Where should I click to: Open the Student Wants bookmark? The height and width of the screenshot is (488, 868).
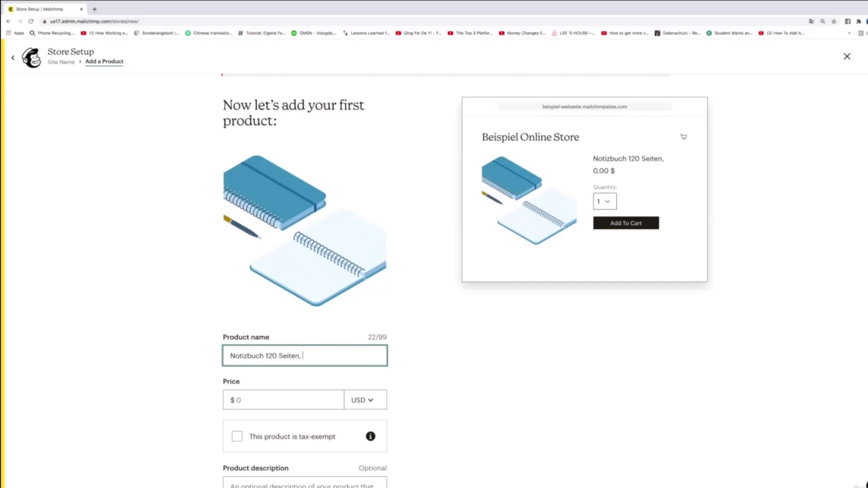point(729,33)
